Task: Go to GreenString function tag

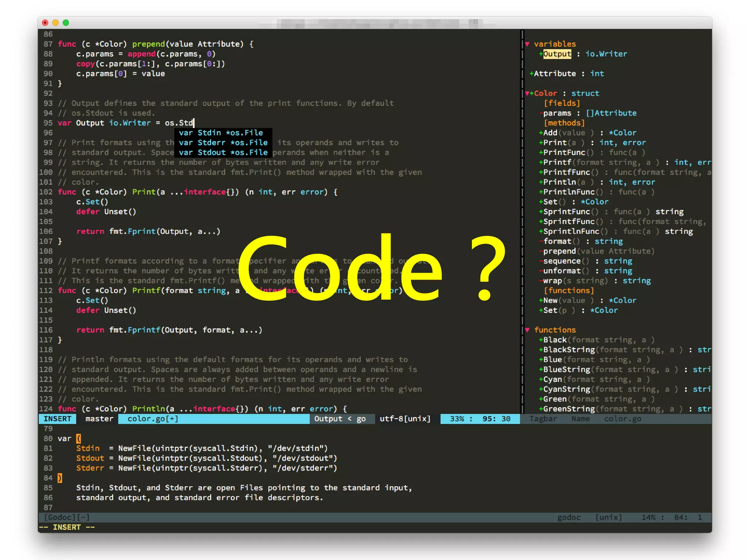Action: point(625,409)
